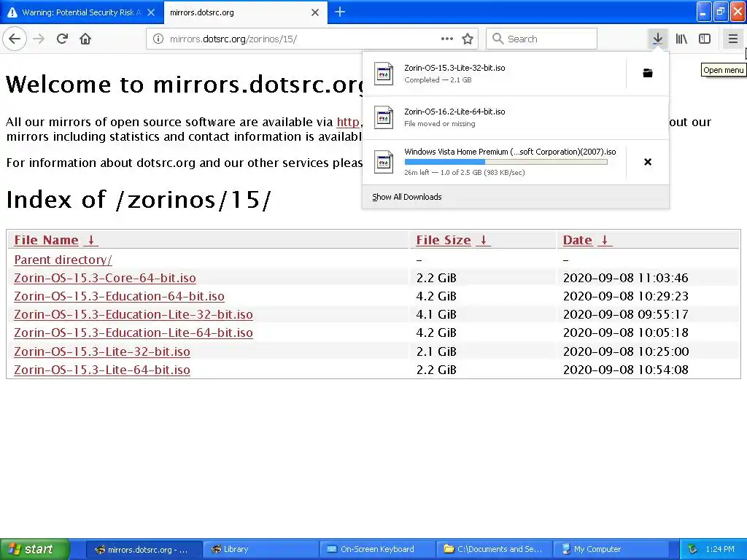Click the Windows Vista iso file icon in downloads
This screenshot has height=560, width=747.
click(384, 162)
